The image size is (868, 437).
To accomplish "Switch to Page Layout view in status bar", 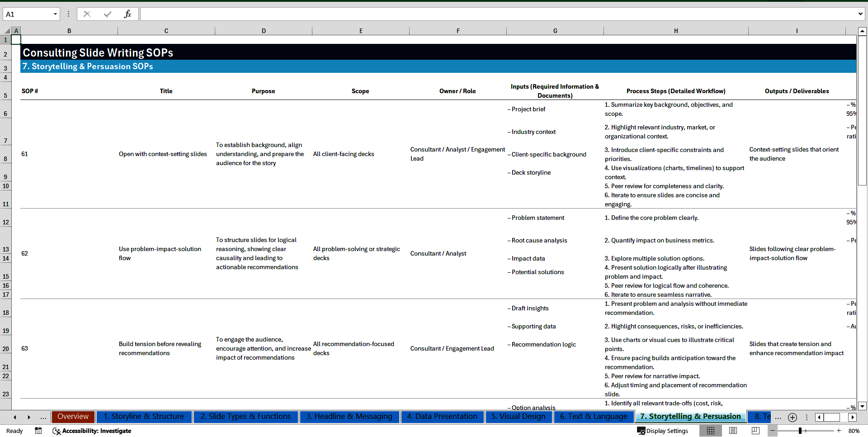I will tap(733, 431).
